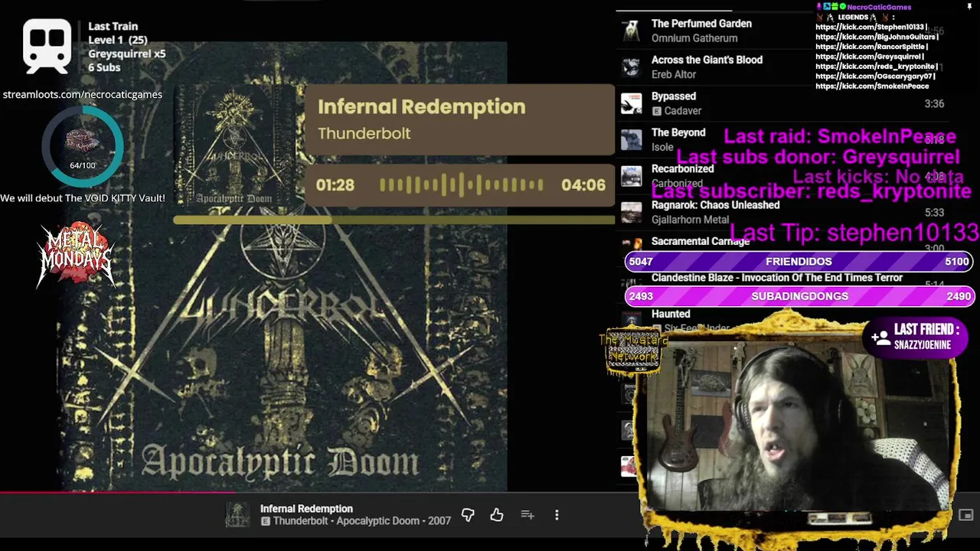Click the VOID KITTY Vault announcement text

(x=83, y=198)
